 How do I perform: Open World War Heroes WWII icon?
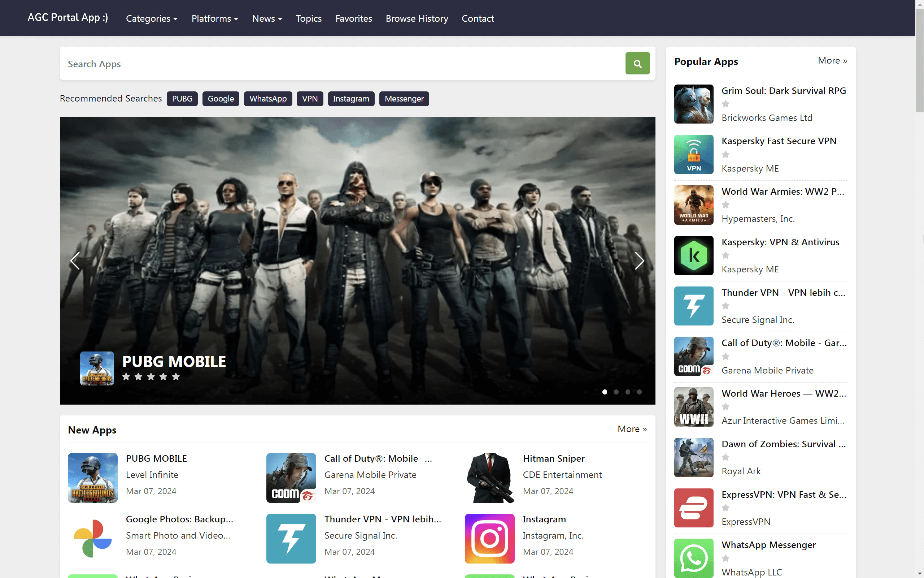pyautogui.click(x=693, y=407)
